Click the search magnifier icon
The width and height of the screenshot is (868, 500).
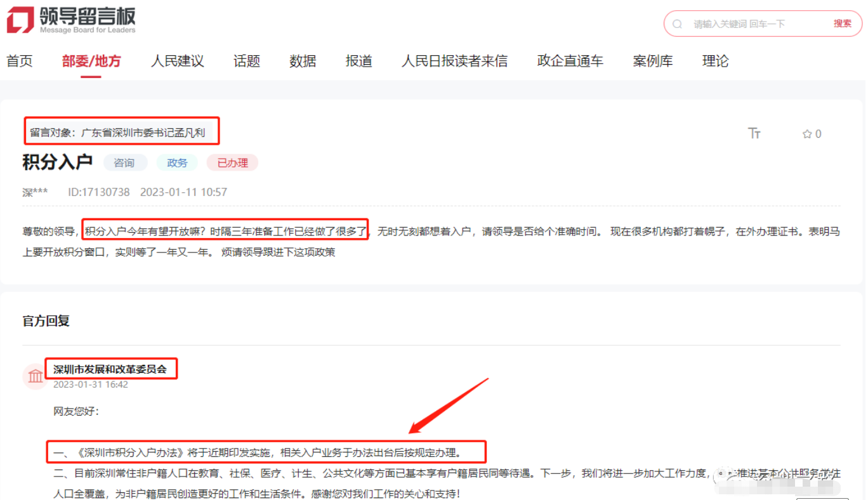(678, 24)
